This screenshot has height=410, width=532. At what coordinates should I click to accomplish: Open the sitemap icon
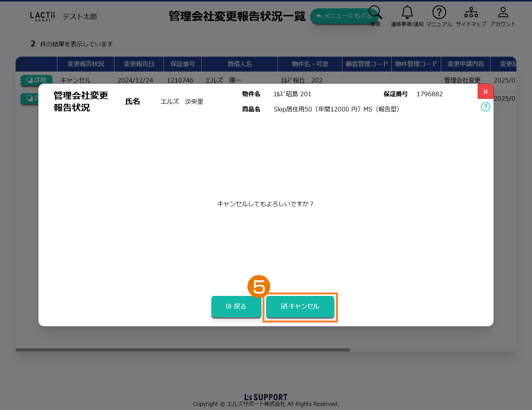[471, 13]
